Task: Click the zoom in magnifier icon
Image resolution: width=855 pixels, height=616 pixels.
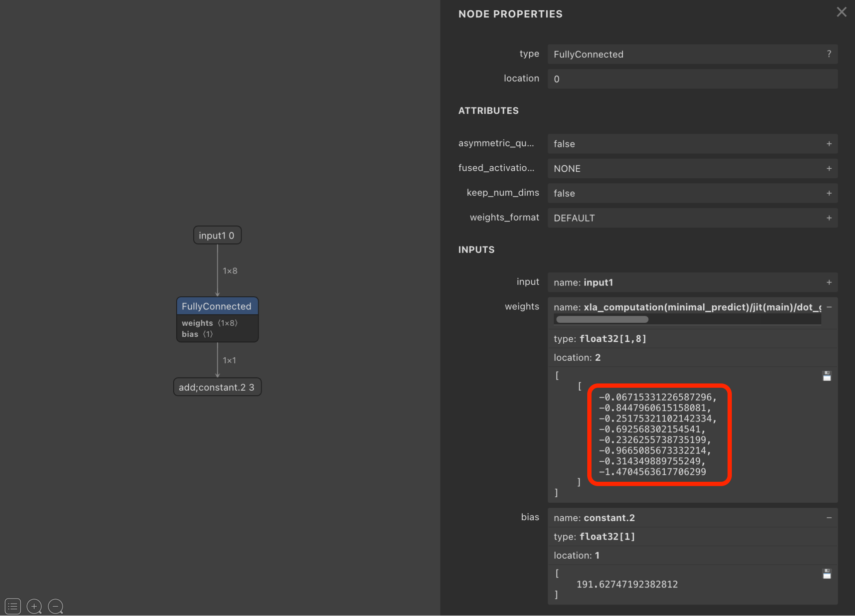Action: pos(34,606)
